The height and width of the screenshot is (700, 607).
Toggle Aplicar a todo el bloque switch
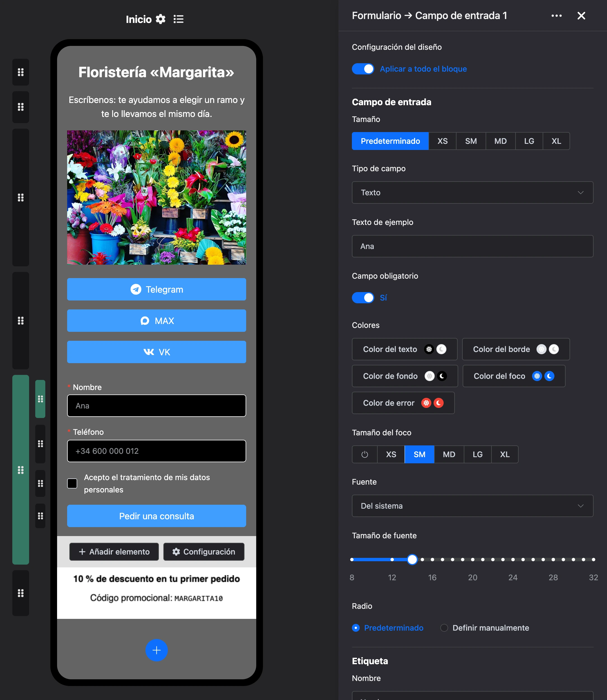[x=363, y=69]
